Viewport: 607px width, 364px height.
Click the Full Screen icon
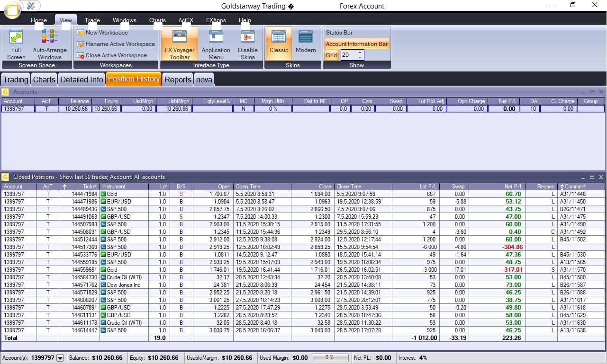tap(16, 37)
